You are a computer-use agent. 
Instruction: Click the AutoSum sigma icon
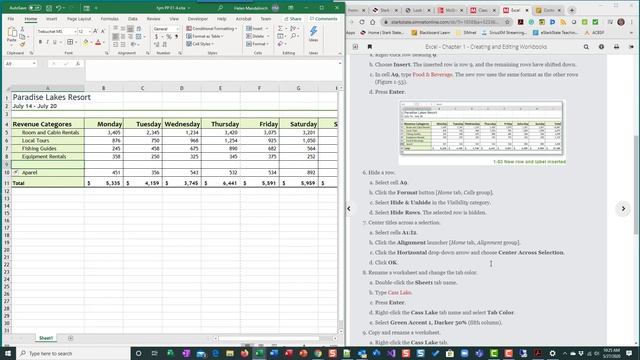[280, 29]
